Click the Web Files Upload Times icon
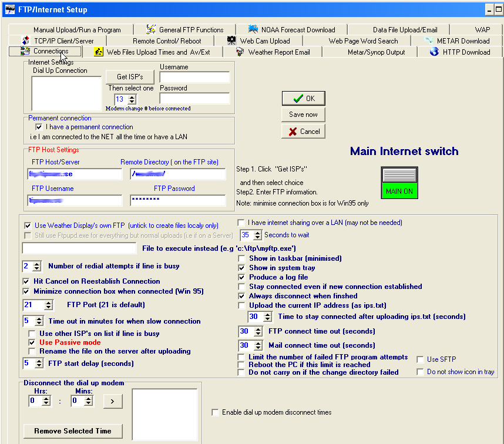 [98, 52]
